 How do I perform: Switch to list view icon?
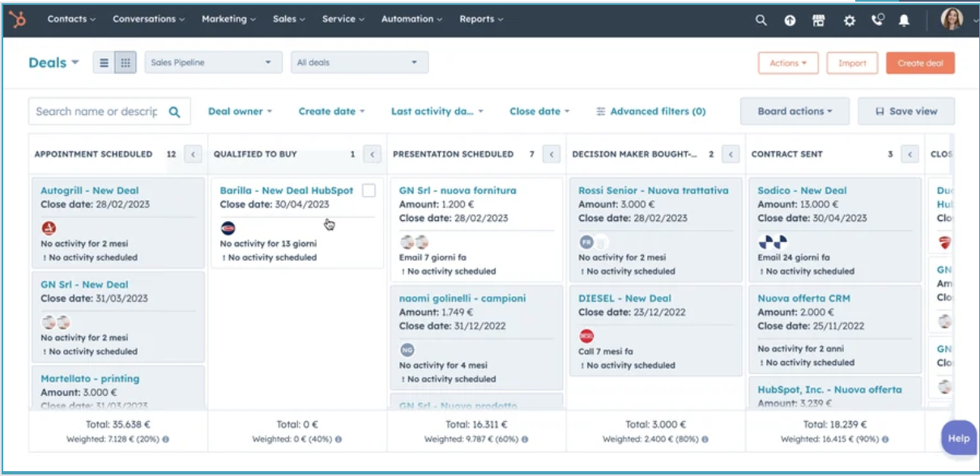104,62
